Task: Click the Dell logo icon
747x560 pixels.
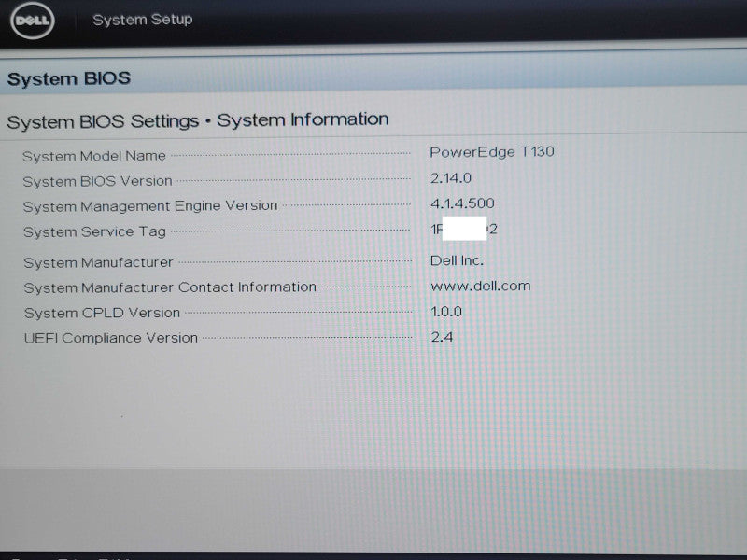Action: (x=33, y=21)
